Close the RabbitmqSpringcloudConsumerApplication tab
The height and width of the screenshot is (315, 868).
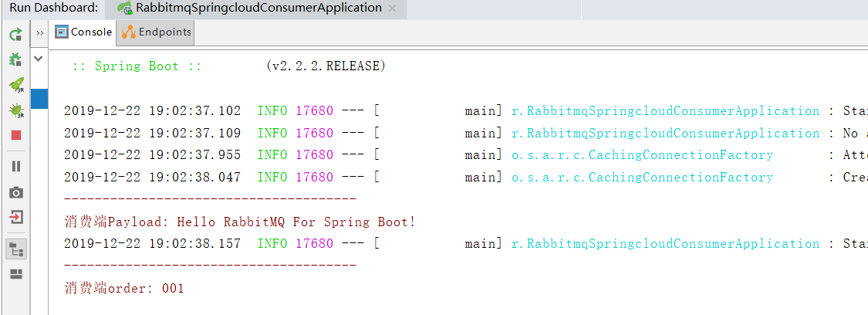coord(392,8)
